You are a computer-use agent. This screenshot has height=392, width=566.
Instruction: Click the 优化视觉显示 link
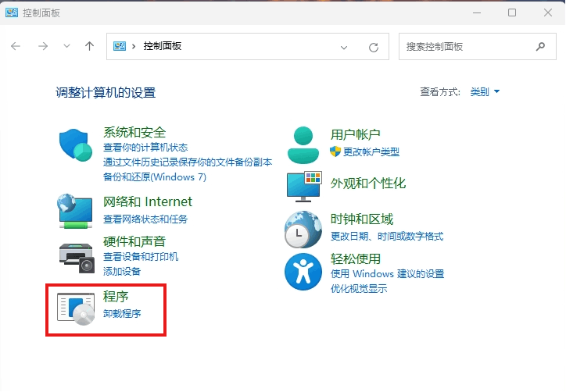pyautogui.click(x=359, y=288)
